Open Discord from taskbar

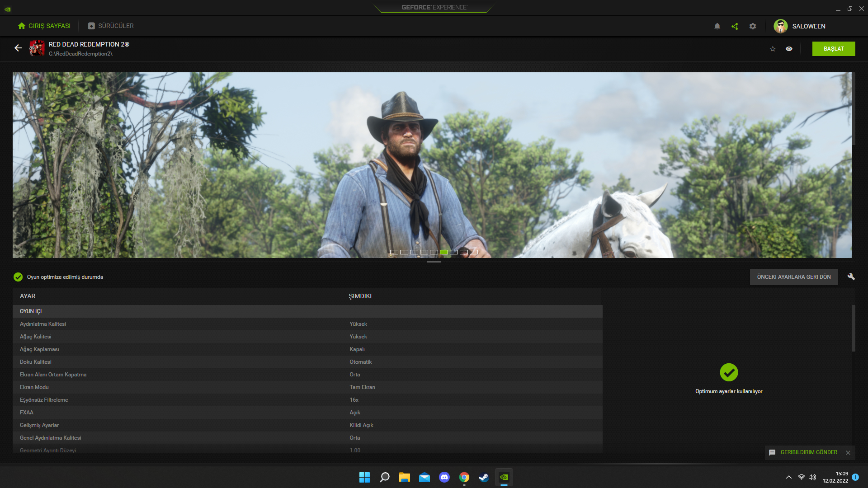click(x=444, y=477)
